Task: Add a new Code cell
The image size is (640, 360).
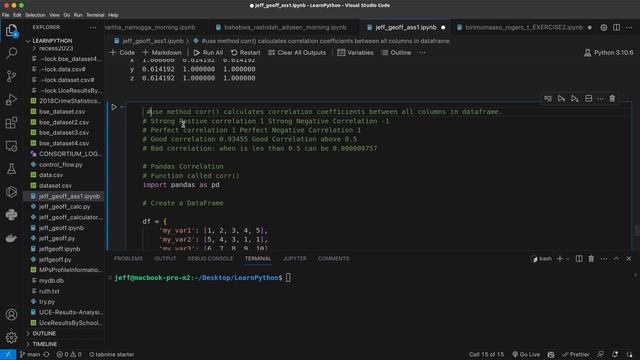Action: (122, 53)
